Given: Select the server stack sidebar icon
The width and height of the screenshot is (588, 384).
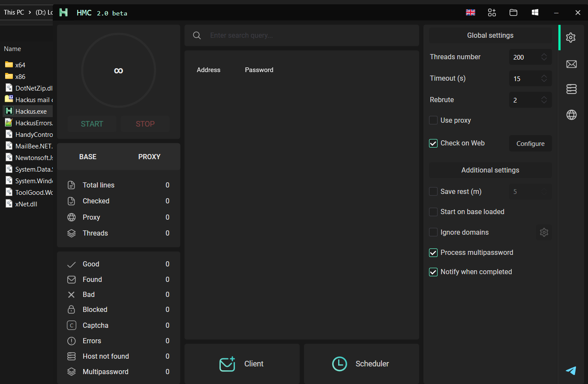Looking at the screenshot, I should [x=571, y=89].
